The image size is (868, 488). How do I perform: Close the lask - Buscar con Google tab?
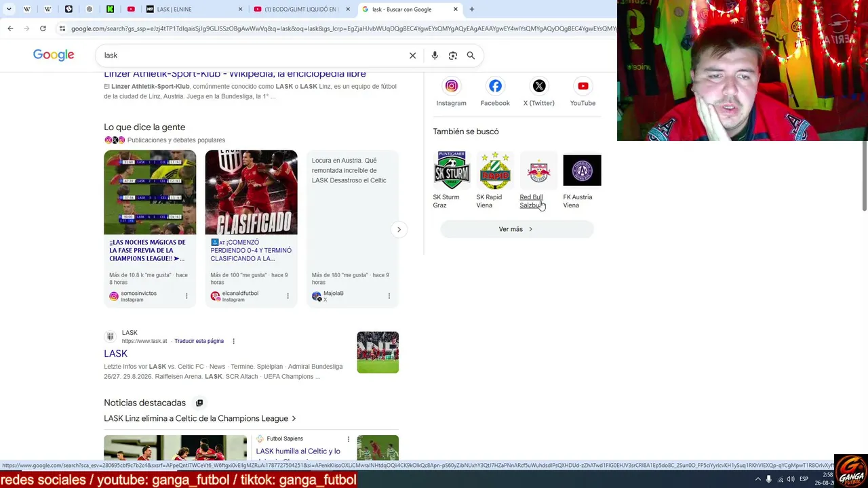click(x=456, y=9)
